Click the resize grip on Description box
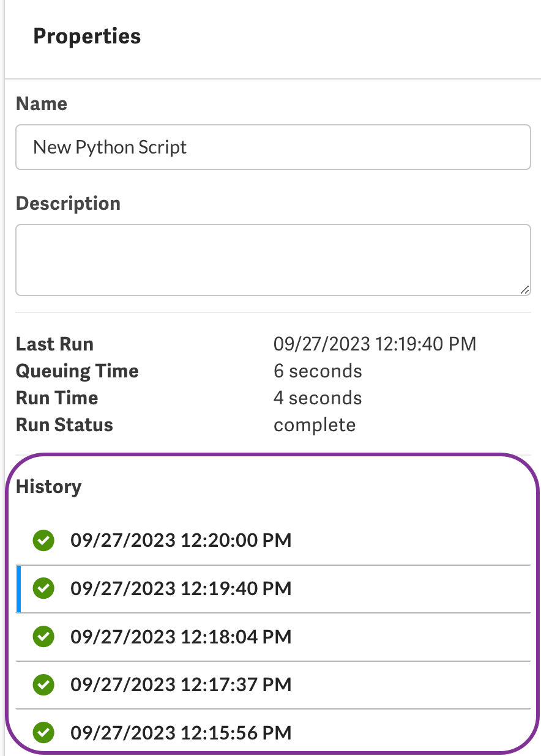This screenshot has width=541, height=756. coord(524,290)
